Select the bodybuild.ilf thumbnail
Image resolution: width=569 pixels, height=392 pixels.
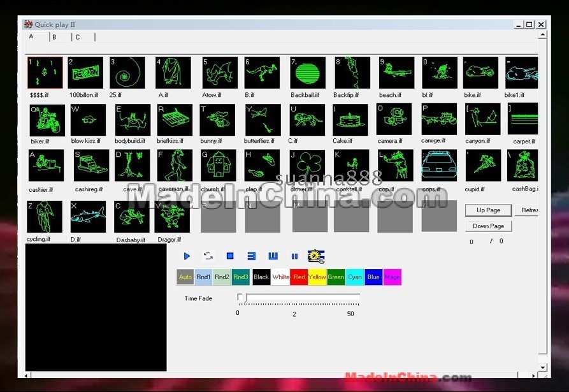(133, 120)
